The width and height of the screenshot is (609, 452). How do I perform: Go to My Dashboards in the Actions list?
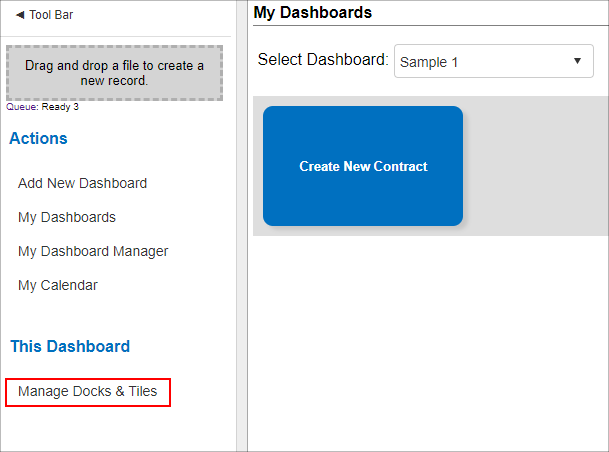(67, 217)
